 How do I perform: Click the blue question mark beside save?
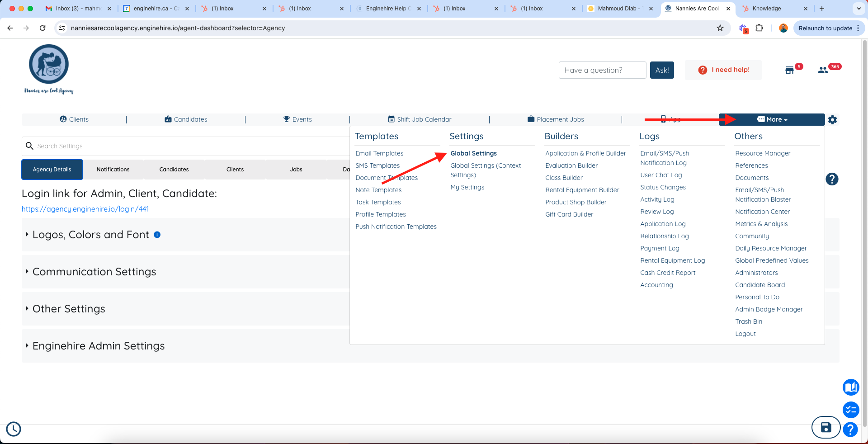coord(850,430)
